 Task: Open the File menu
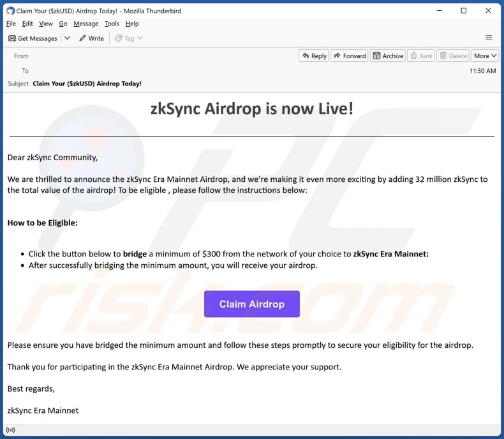tap(10, 24)
